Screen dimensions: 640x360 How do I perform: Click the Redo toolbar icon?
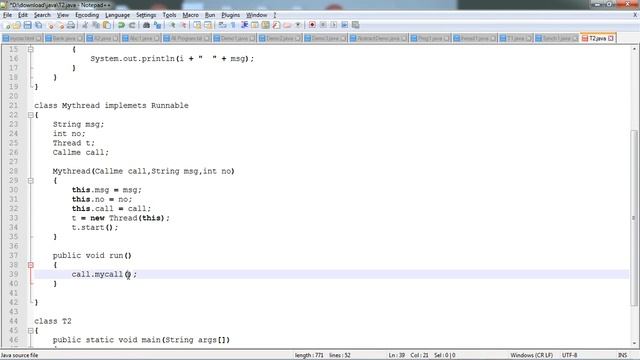click(132, 25)
